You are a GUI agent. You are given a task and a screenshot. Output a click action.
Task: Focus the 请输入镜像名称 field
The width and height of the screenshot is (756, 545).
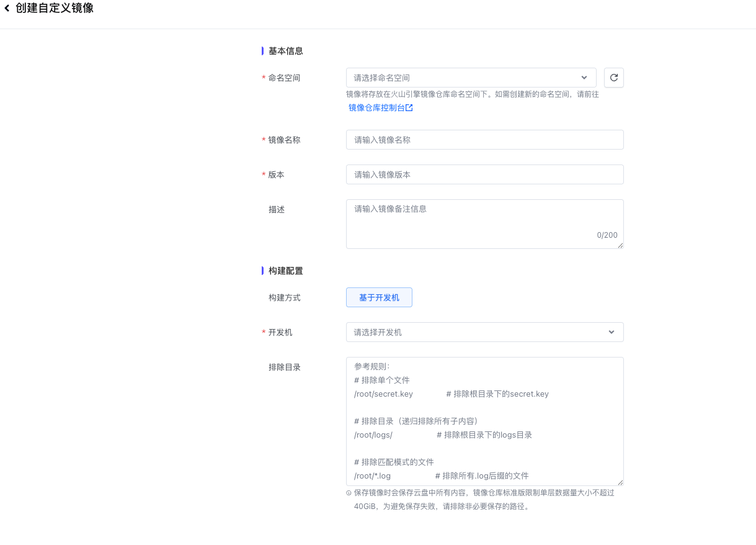click(x=484, y=140)
